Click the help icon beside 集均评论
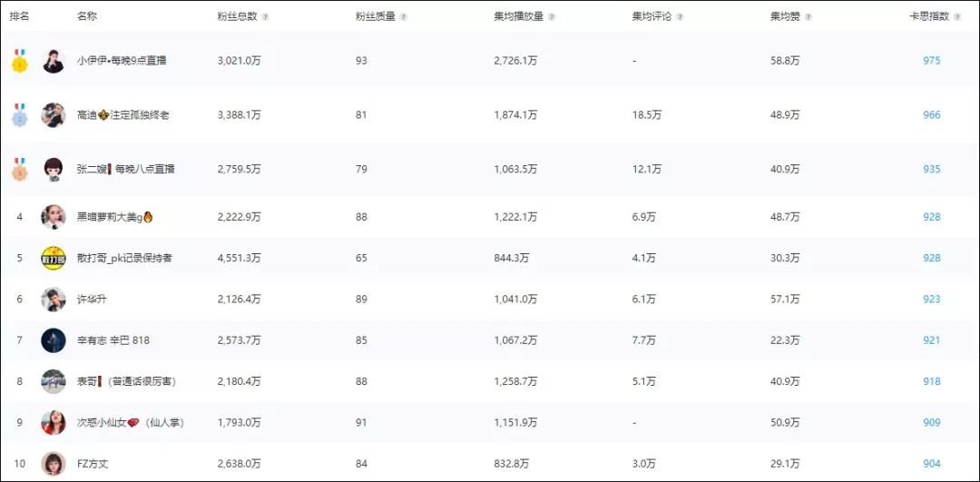The image size is (980, 482). point(680,17)
